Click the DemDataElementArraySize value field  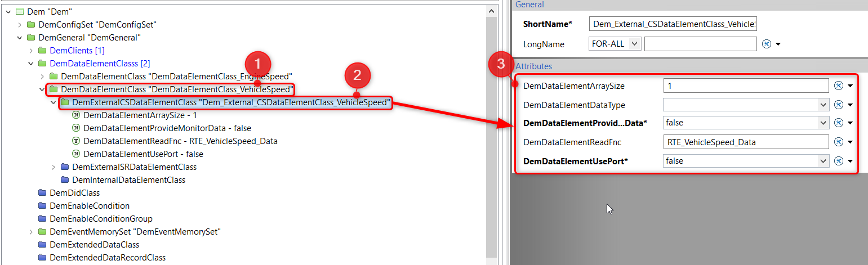746,86
